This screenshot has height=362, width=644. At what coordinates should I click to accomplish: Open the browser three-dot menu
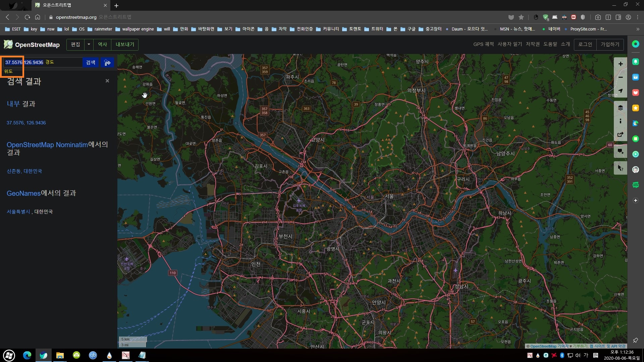pos(638,17)
